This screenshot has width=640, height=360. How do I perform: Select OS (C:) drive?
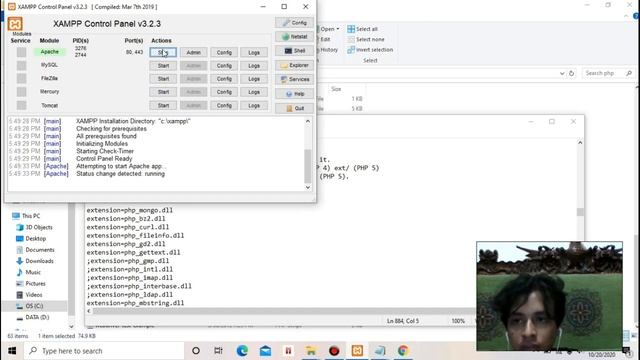29,306
